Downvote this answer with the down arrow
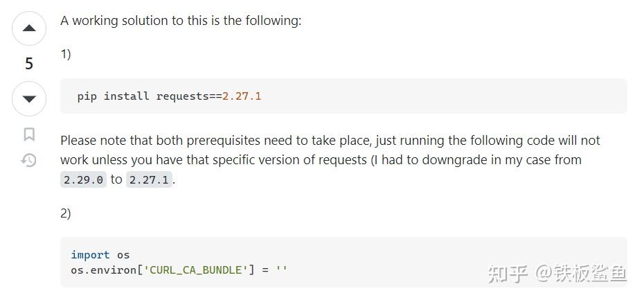 pos(29,99)
